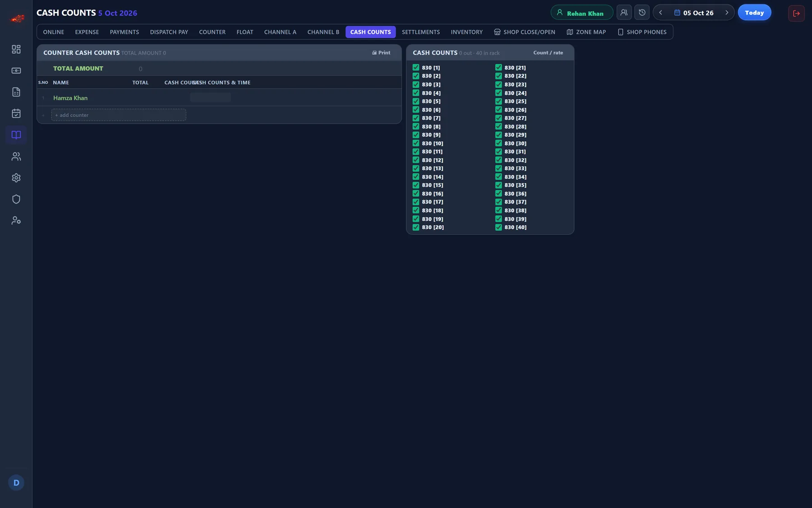Click the D profile avatar
The height and width of the screenshot is (508, 812).
[x=16, y=483]
